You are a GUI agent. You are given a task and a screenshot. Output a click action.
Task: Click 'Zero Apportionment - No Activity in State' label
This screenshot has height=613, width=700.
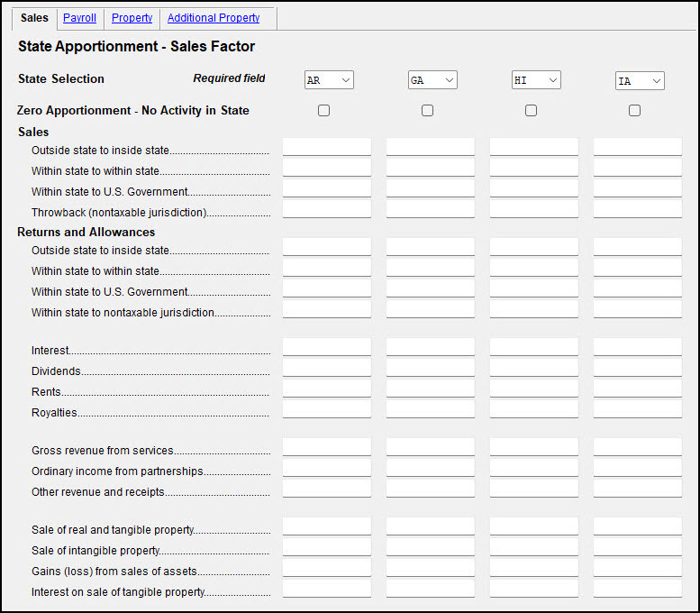pyautogui.click(x=133, y=110)
